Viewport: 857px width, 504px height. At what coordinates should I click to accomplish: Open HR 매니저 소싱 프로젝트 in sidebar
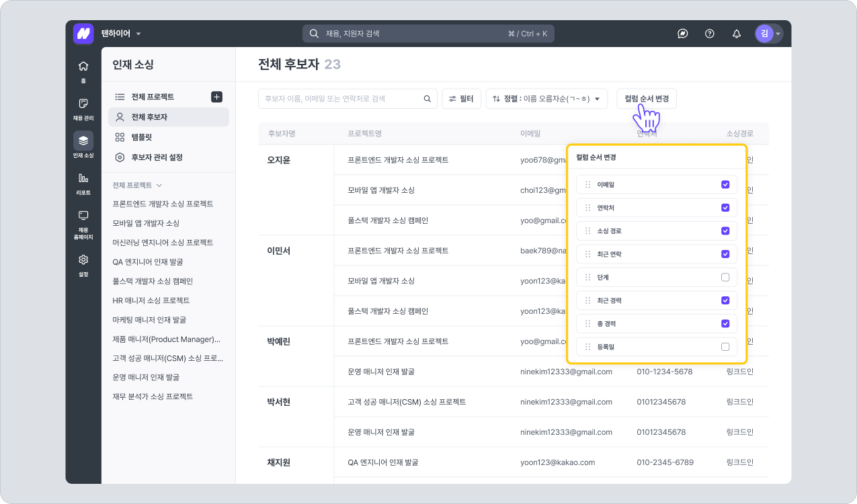click(151, 300)
